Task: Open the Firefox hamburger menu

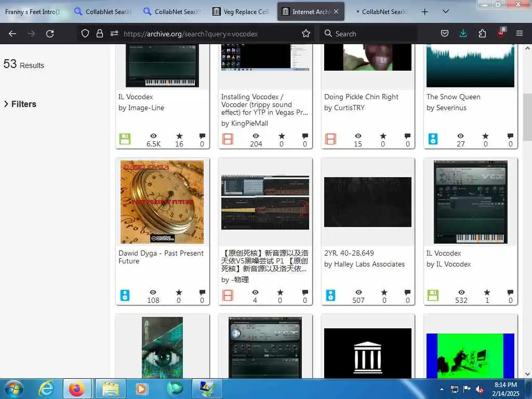Action: [520, 33]
